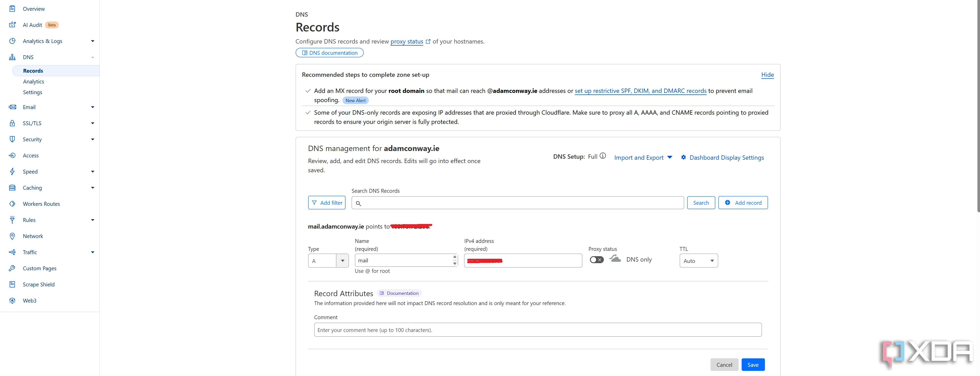This screenshot has height=376, width=980.
Task: Click the magnifier icon in search field
Action: (x=358, y=203)
